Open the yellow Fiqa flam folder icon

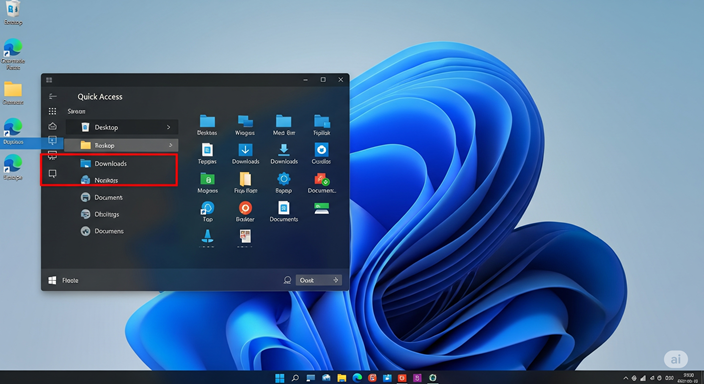pyautogui.click(x=245, y=179)
